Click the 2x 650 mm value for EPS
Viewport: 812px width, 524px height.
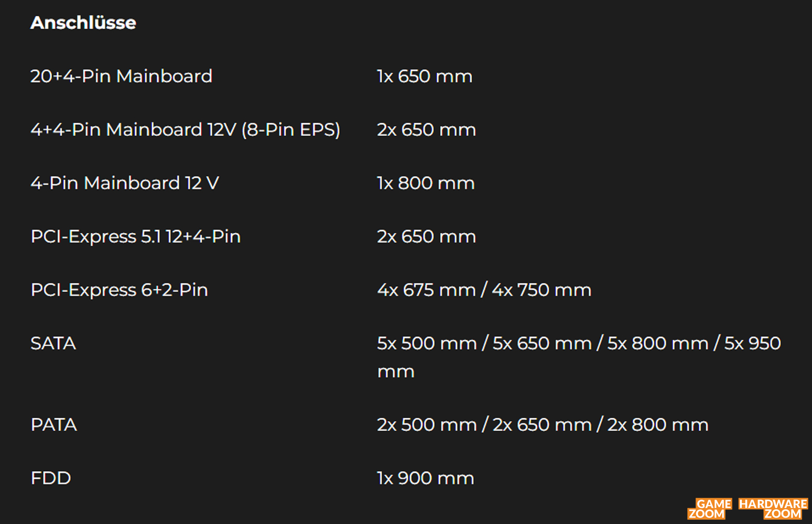pyautogui.click(x=427, y=130)
